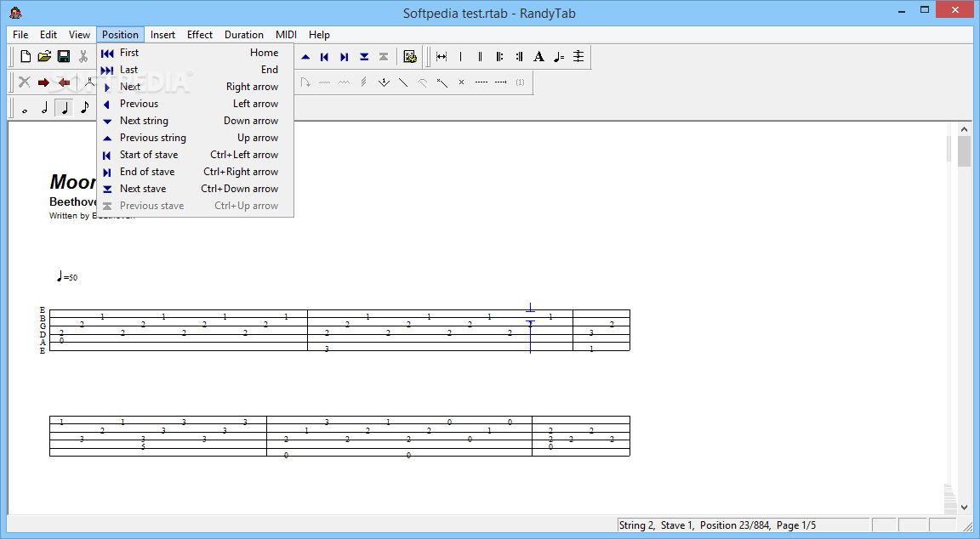Viewport: 980px width, 539px height.
Task: Insert a tempo marking icon
Action: pos(559,57)
